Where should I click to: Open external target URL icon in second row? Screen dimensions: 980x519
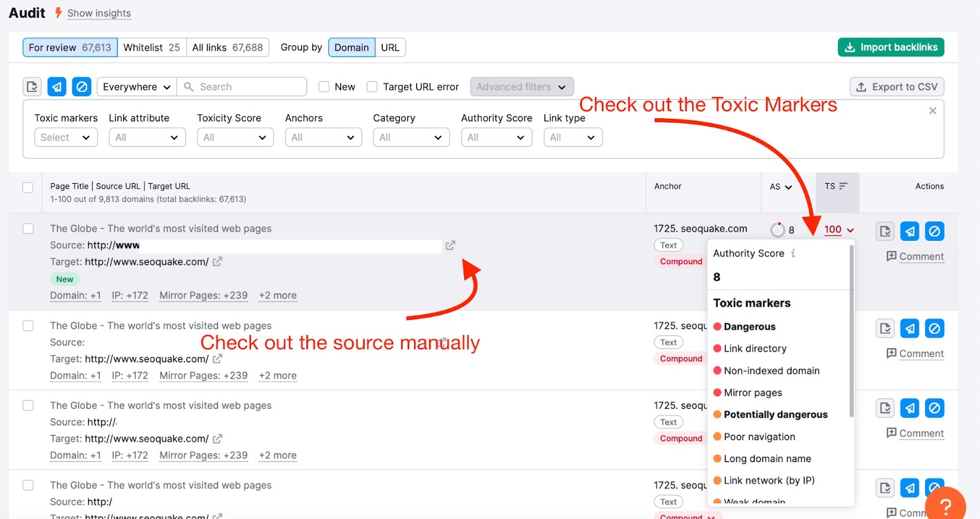tap(217, 359)
